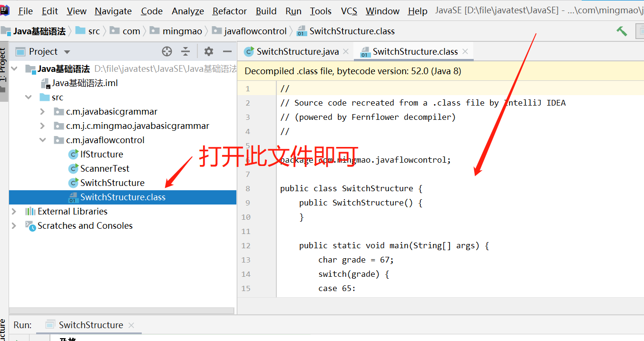The width and height of the screenshot is (644, 341).
Task: Click the SwitchStructure.class file icon in tree
Action: [73, 197]
